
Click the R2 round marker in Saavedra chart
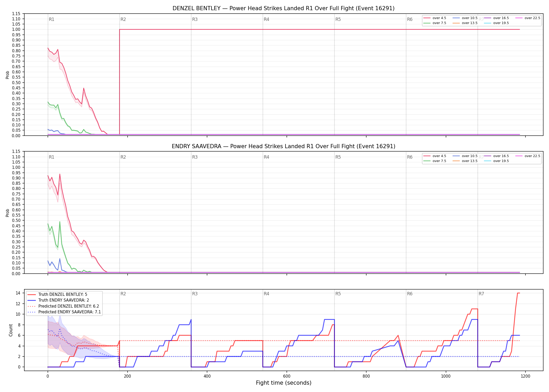[x=123, y=157]
